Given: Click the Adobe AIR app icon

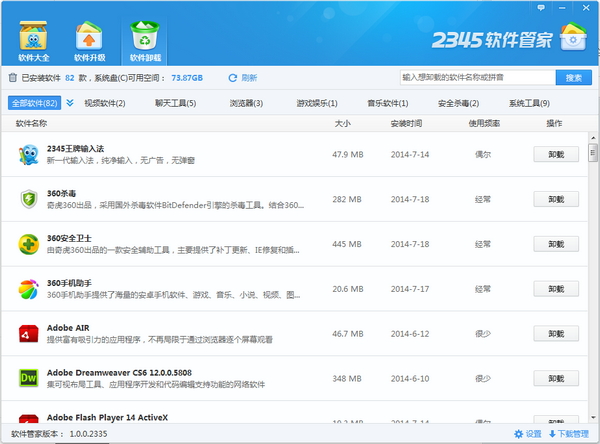Looking at the screenshot, I should [x=28, y=333].
